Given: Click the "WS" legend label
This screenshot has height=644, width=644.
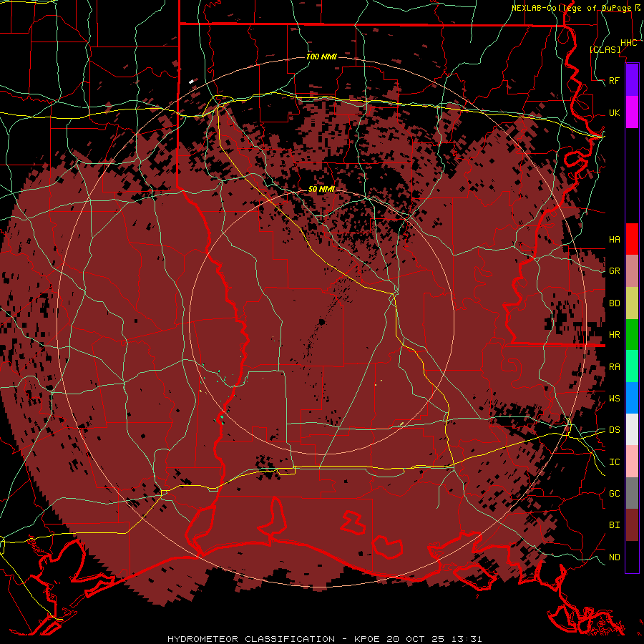Looking at the screenshot, I should tap(614, 398).
